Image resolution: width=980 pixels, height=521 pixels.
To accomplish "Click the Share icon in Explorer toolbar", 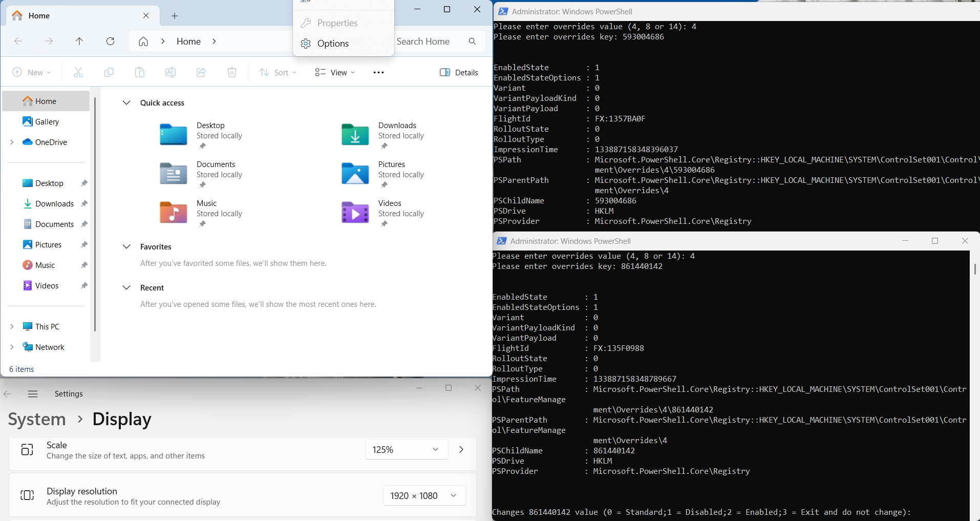I will pyautogui.click(x=201, y=72).
